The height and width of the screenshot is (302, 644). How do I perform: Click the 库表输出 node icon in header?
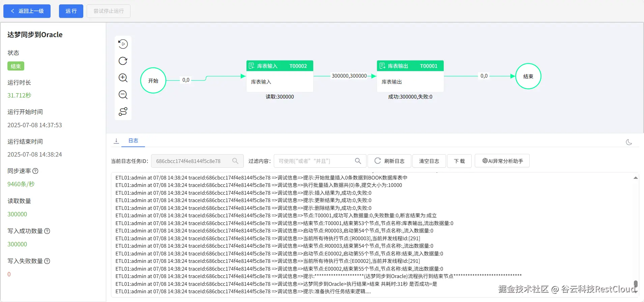pos(382,66)
